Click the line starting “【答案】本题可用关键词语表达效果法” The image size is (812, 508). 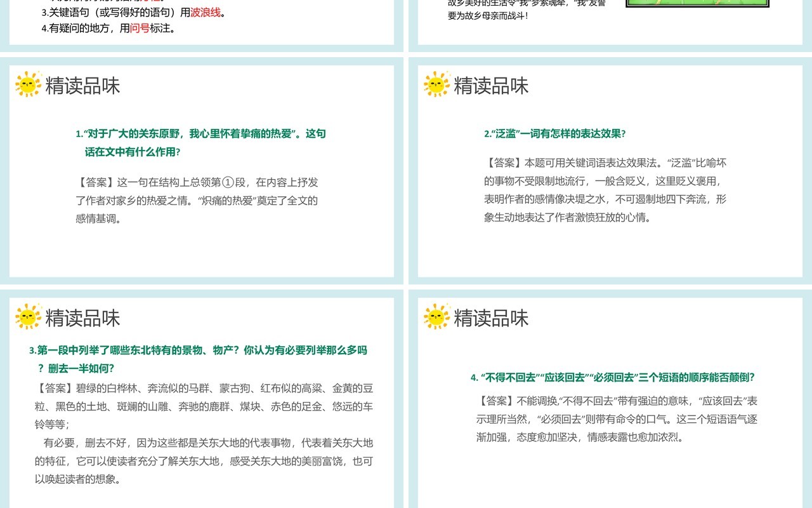[605, 163]
